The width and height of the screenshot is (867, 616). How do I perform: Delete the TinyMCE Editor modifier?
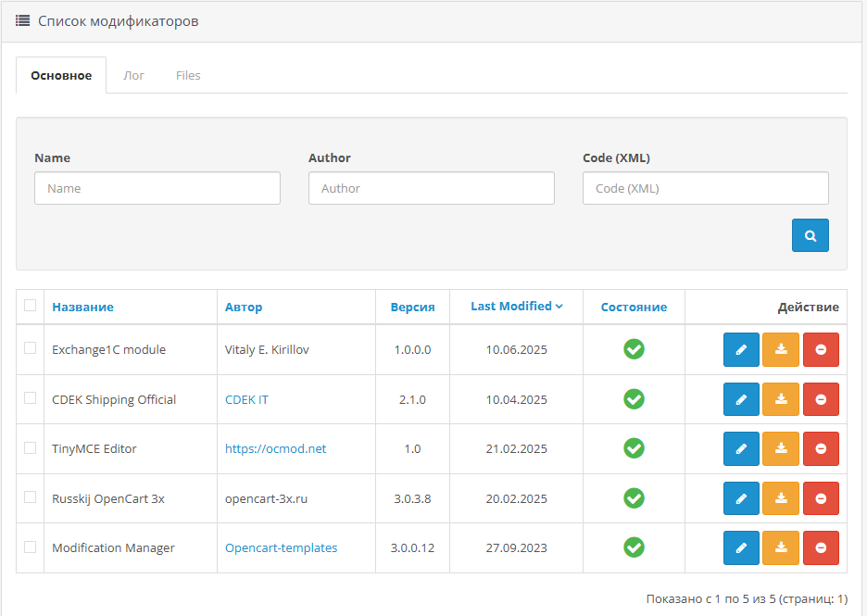821,448
